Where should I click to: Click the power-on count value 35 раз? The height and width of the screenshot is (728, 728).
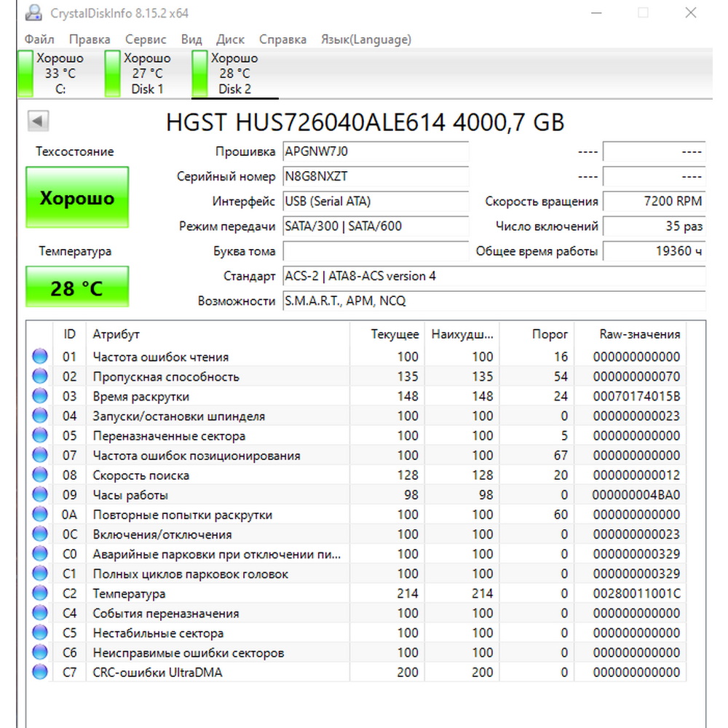tap(654, 226)
